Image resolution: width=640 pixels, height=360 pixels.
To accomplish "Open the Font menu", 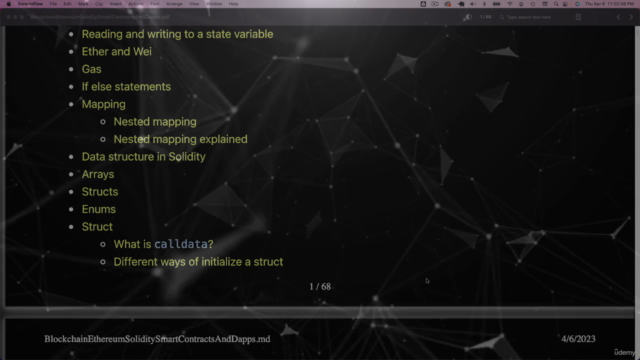I will point(155,4).
